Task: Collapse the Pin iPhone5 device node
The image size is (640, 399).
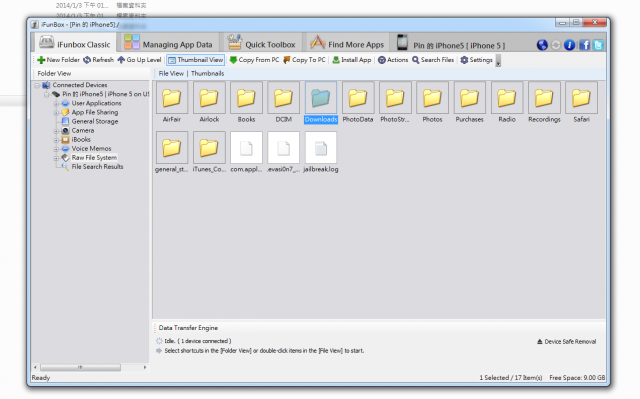Action: (x=46, y=94)
